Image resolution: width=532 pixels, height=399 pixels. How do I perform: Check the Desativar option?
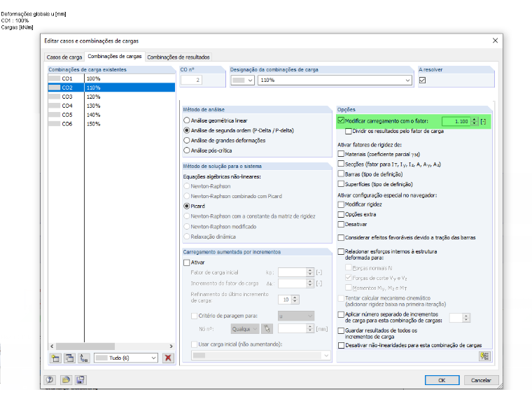click(341, 224)
